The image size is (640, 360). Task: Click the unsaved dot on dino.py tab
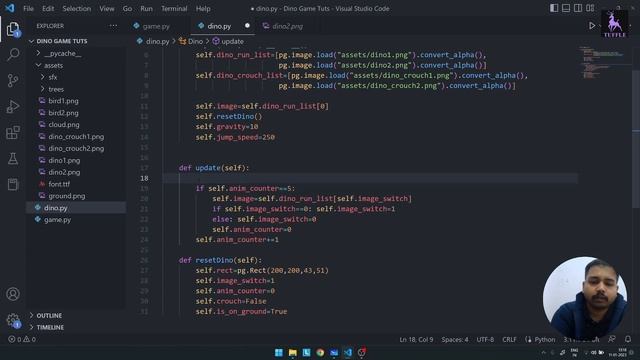247,26
